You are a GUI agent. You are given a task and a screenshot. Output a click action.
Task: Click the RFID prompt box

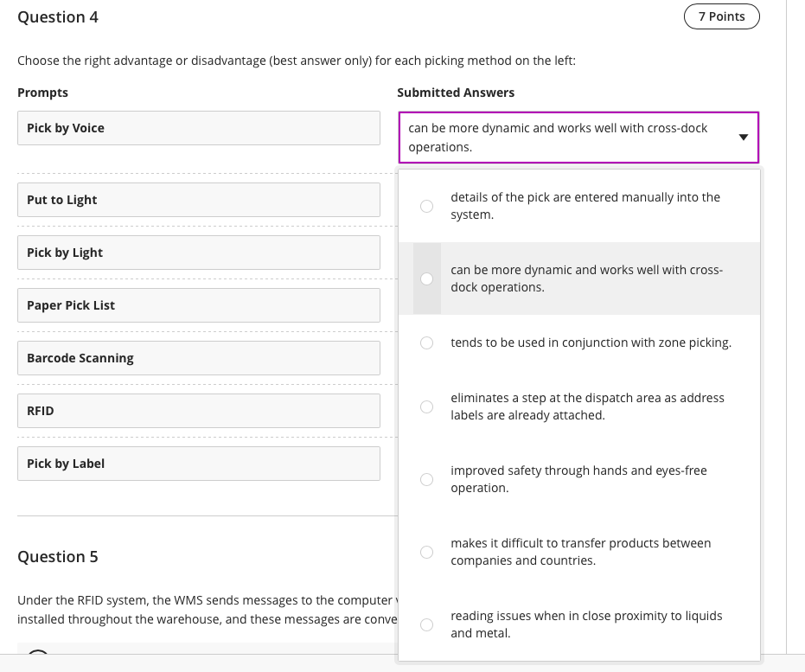(x=199, y=410)
